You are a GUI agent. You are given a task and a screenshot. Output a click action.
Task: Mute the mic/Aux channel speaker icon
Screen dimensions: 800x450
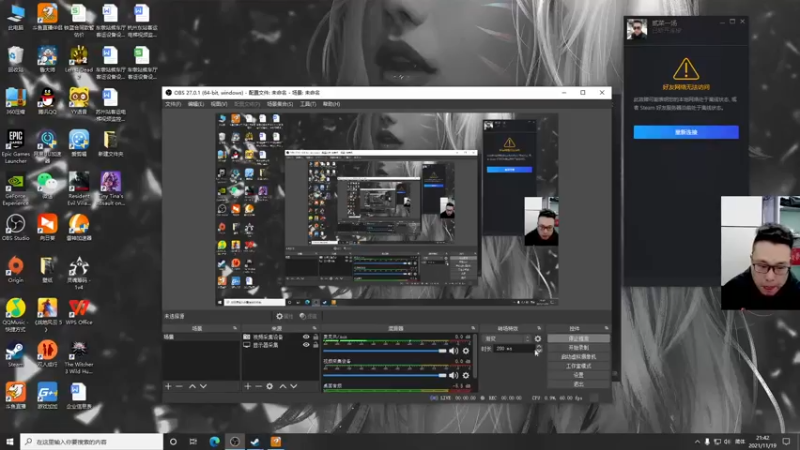(453, 351)
